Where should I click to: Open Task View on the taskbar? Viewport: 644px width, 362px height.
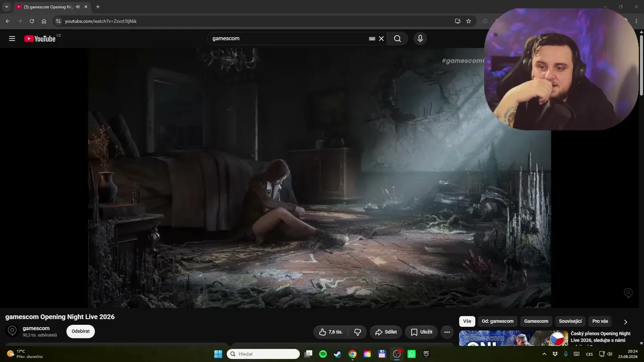click(309, 354)
